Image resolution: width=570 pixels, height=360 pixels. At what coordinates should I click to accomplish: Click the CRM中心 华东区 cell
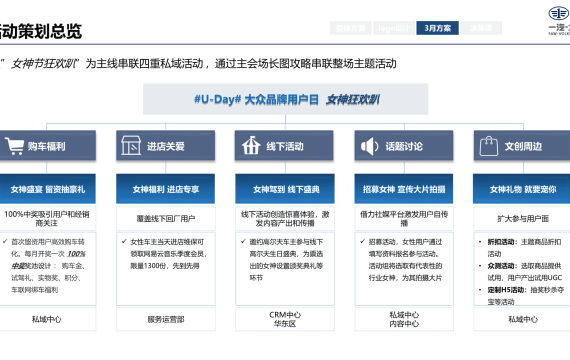pos(285,319)
